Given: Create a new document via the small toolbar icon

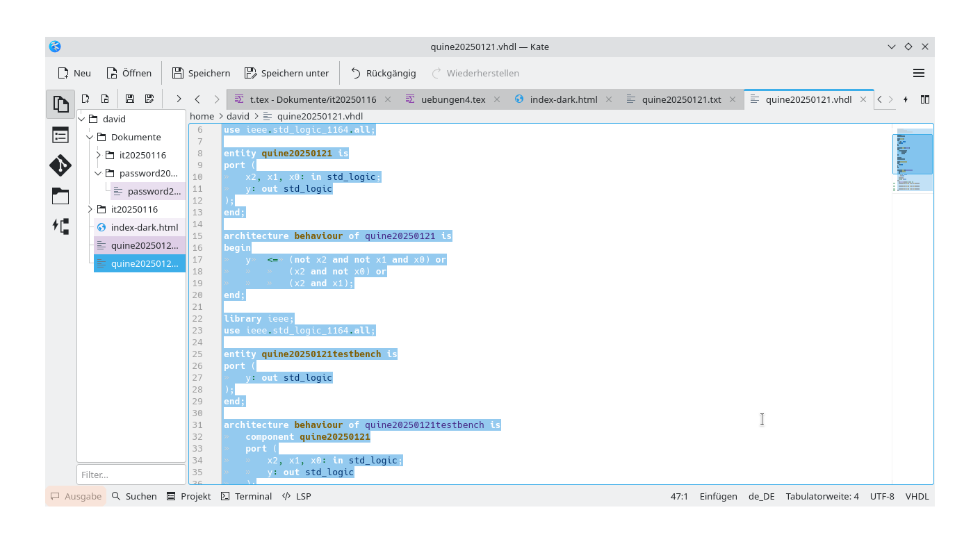Looking at the screenshot, I should click(85, 99).
